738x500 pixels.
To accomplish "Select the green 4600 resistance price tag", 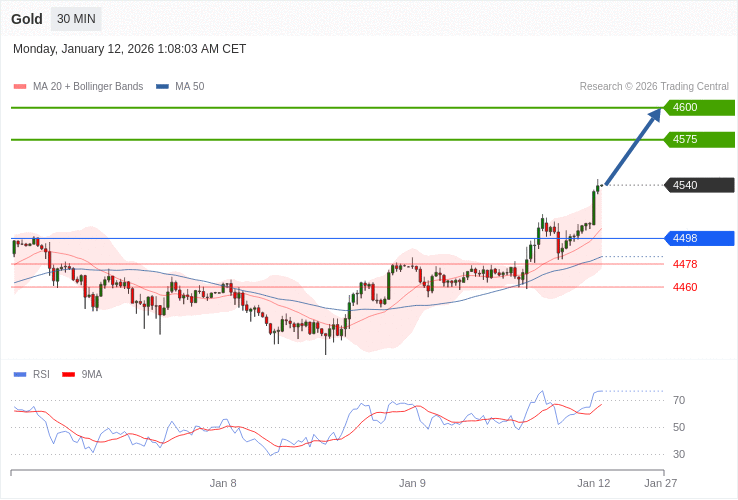I will point(699,108).
